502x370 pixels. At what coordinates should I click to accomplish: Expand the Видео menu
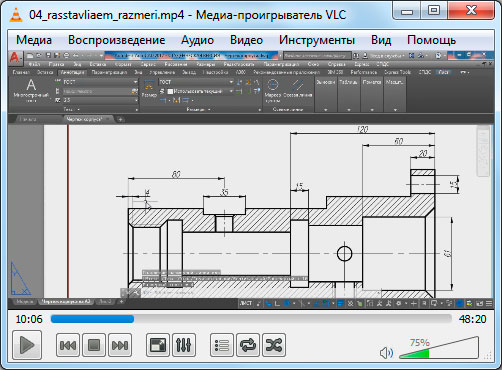pos(246,40)
